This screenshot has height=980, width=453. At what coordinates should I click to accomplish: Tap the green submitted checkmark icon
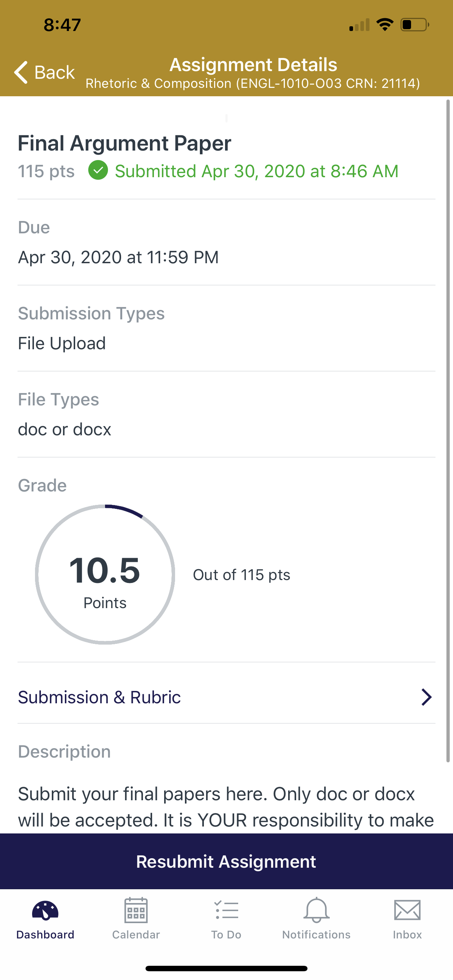[98, 170]
